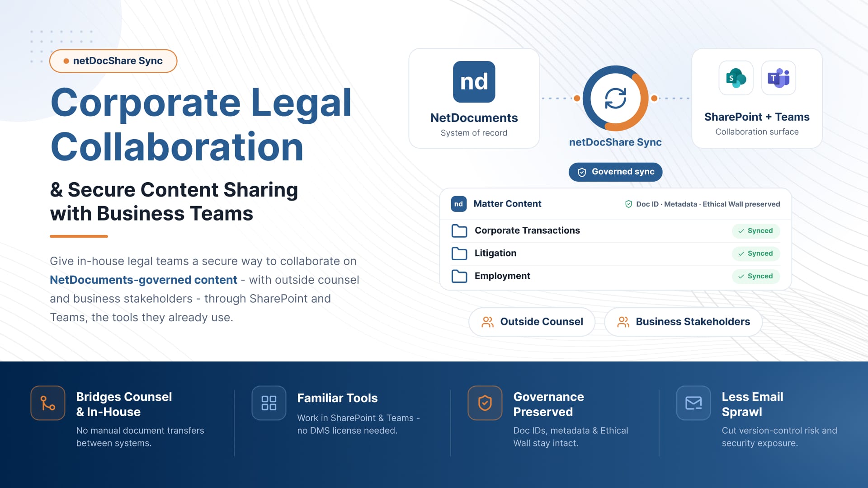Click the SharePoint + Teams card
Screen dimensions: 868x488
(x=757, y=99)
